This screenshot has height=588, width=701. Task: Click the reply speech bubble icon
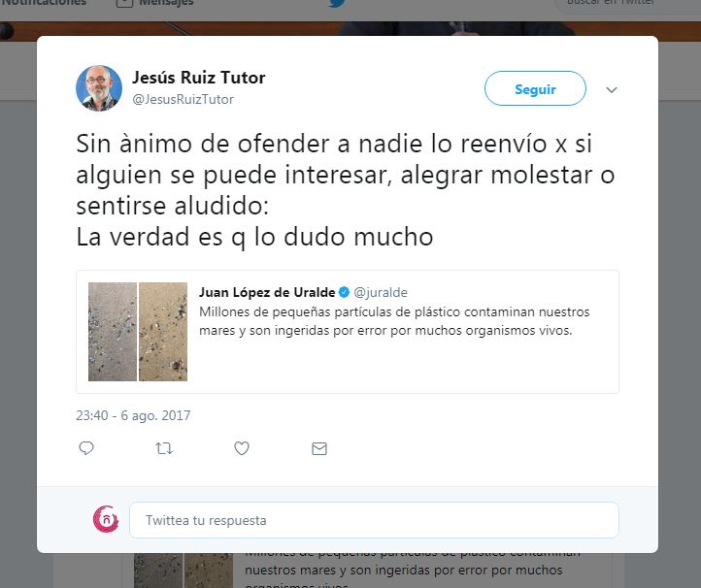click(x=85, y=448)
